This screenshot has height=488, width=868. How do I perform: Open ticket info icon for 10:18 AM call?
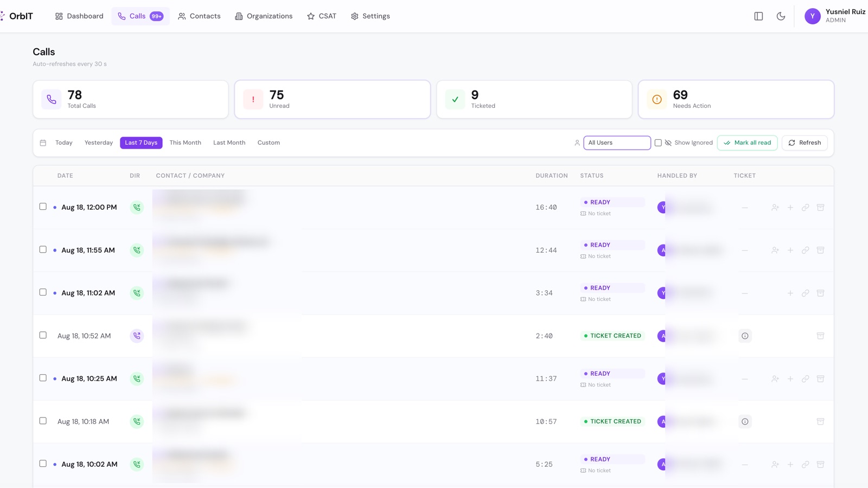click(745, 421)
